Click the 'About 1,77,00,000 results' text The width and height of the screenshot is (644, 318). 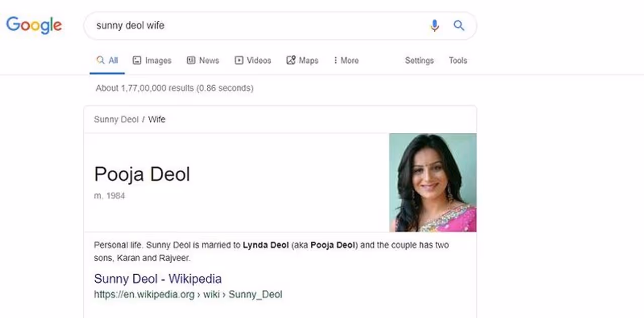point(174,88)
